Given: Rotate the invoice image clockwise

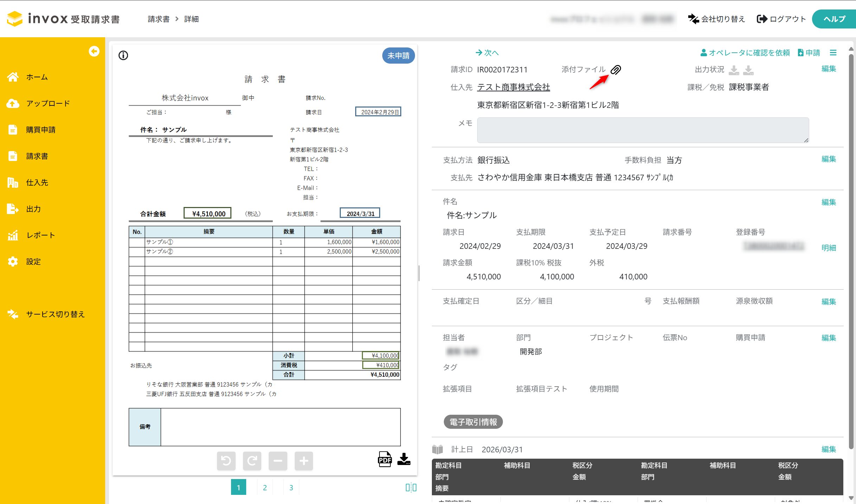Looking at the screenshot, I should coord(252,460).
